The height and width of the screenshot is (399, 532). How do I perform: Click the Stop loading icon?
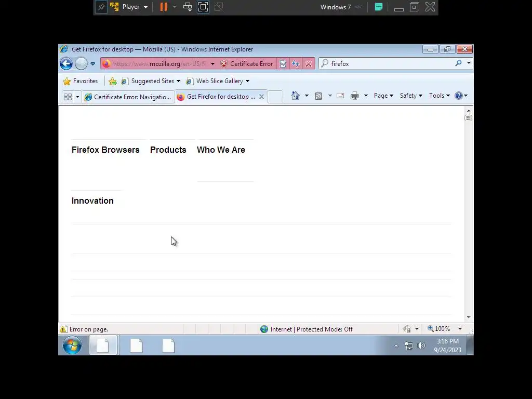pyautogui.click(x=309, y=64)
